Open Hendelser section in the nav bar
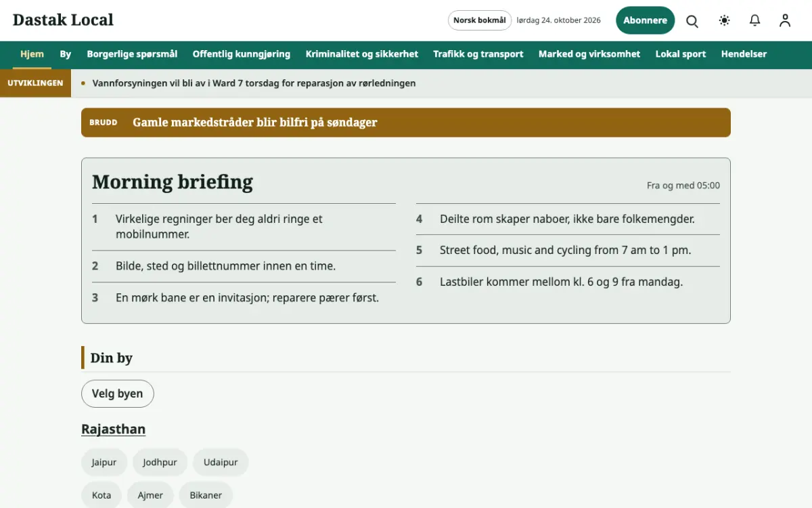This screenshot has width=812, height=508. click(744, 54)
